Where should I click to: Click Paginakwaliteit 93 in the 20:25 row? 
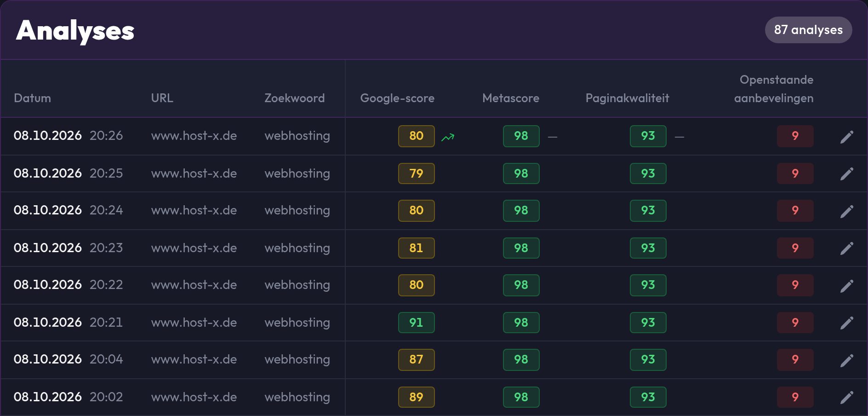648,173
